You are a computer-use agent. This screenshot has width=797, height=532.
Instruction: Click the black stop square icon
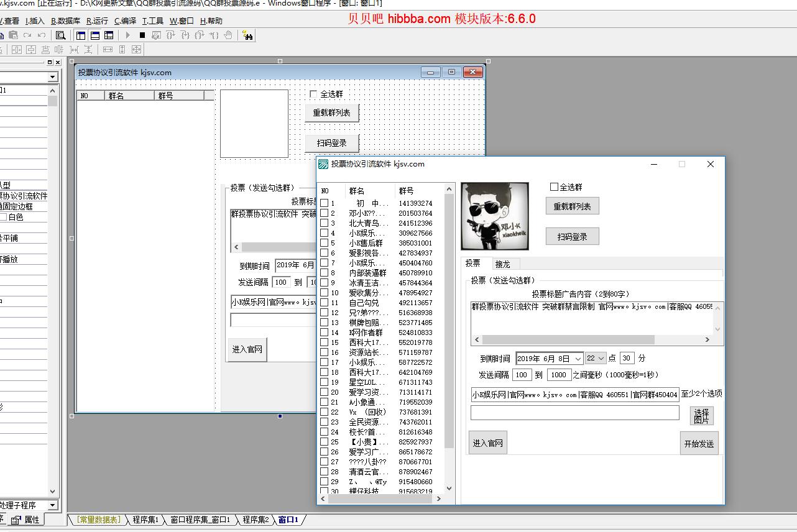(142, 35)
